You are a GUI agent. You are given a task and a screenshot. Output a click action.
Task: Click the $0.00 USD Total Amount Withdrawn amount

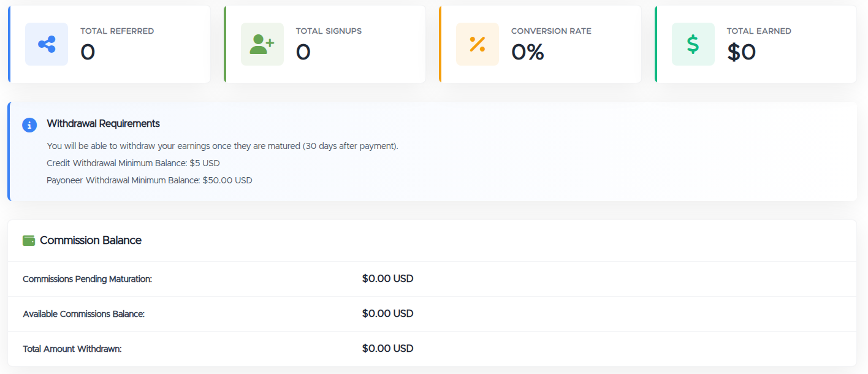coord(388,349)
